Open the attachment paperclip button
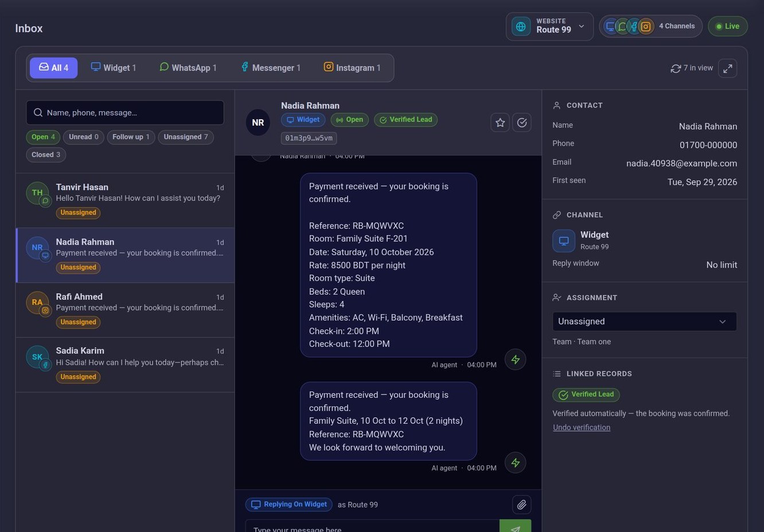 tap(521, 504)
